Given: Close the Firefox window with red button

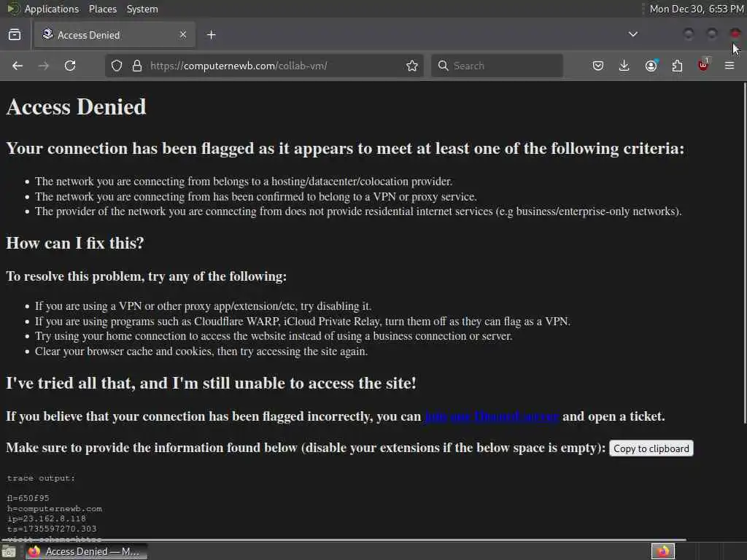Looking at the screenshot, I should 735,34.
